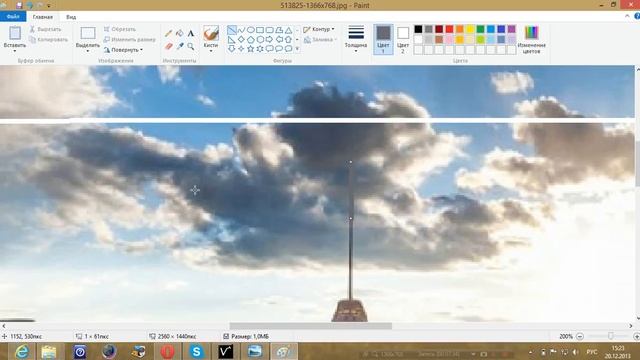Select the Rounded rectangular callout shape
This screenshot has width=640, height=360.
pos(269,49)
